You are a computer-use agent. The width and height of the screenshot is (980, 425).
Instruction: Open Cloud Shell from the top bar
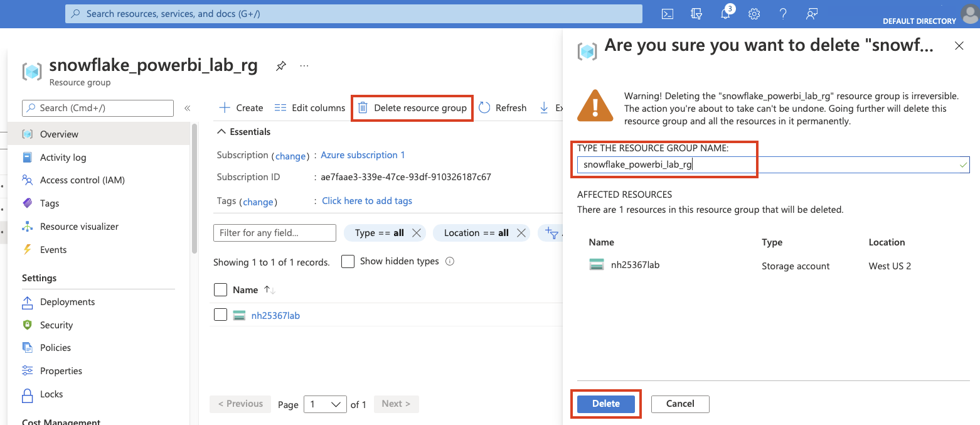[x=668, y=14]
